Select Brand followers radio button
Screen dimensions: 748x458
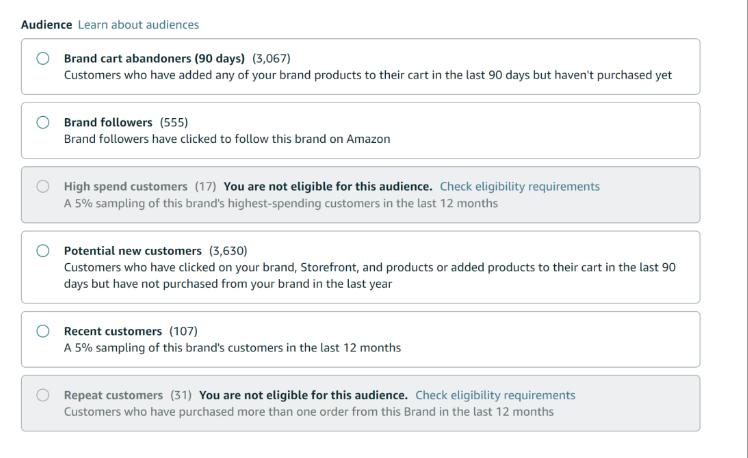[x=43, y=123]
